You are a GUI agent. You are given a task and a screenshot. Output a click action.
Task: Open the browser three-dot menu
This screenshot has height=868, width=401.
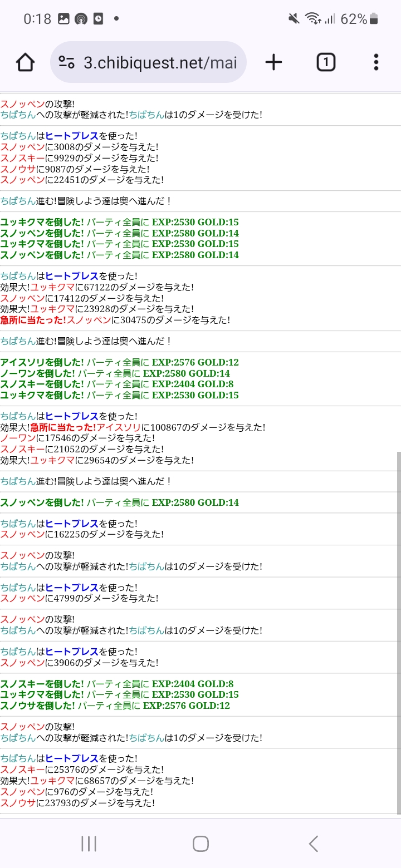[x=376, y=62]
